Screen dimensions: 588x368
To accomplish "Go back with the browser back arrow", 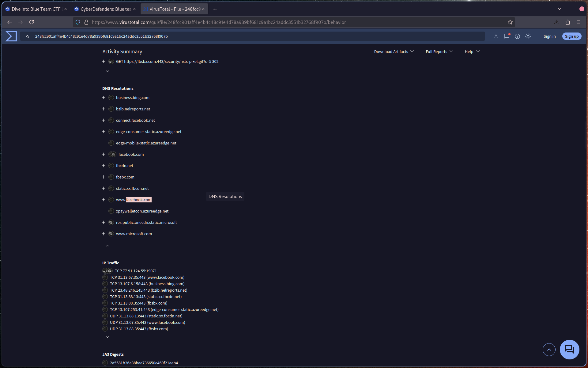I will (x=9, y=22).
